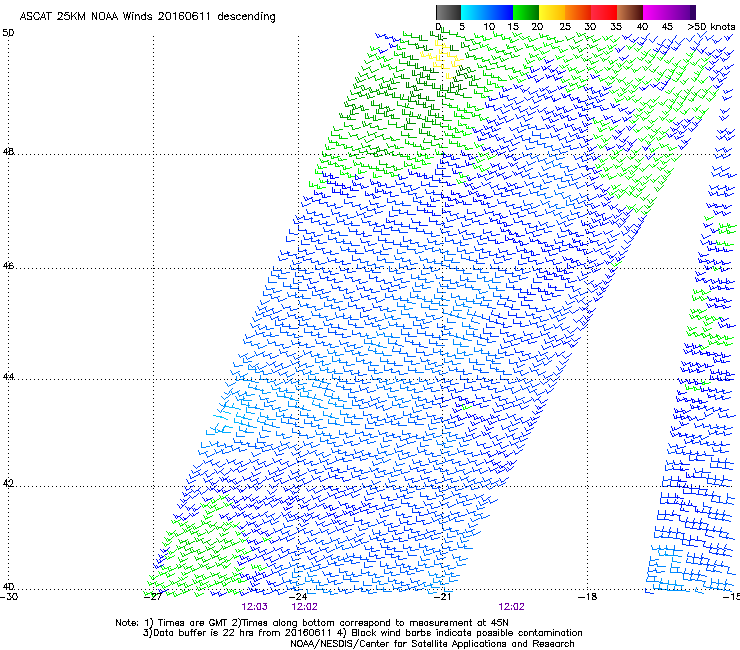740x650 pixels.
Task: Click the legend value '35' under color bar
Action: [616, 27]
